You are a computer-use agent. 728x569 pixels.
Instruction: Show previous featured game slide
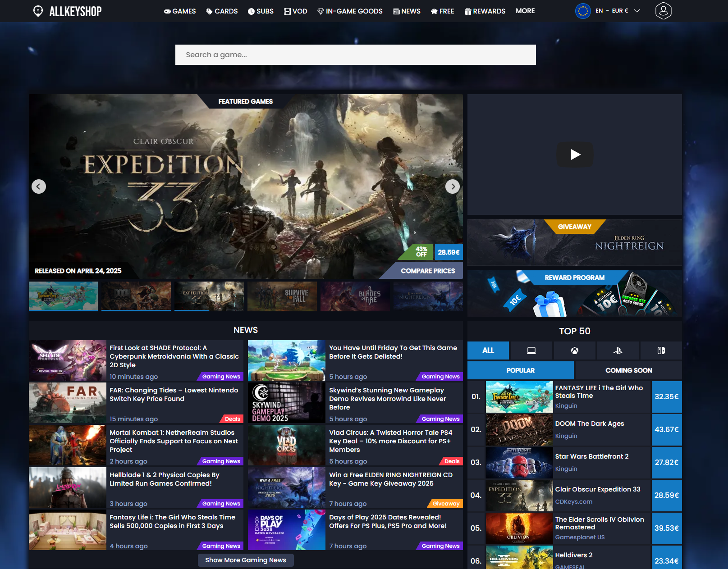pos(39,187)
